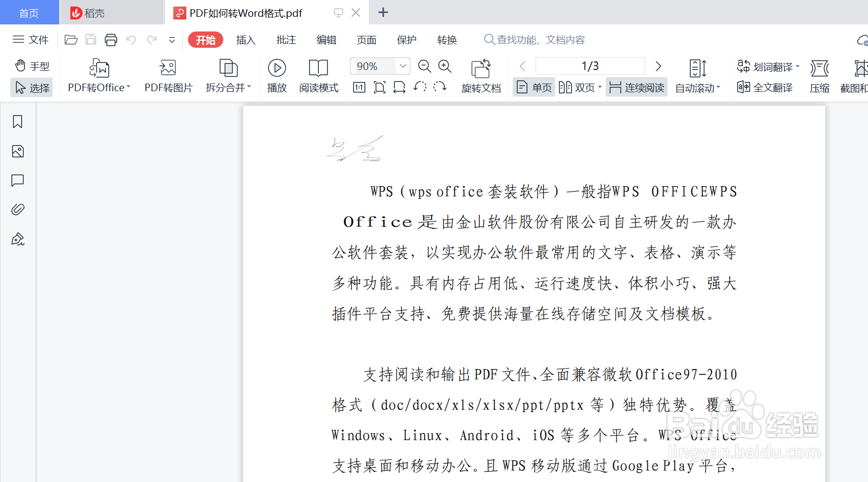868x482 pixels.
Task: Click the open file folder icon
Action: [71, 40]
